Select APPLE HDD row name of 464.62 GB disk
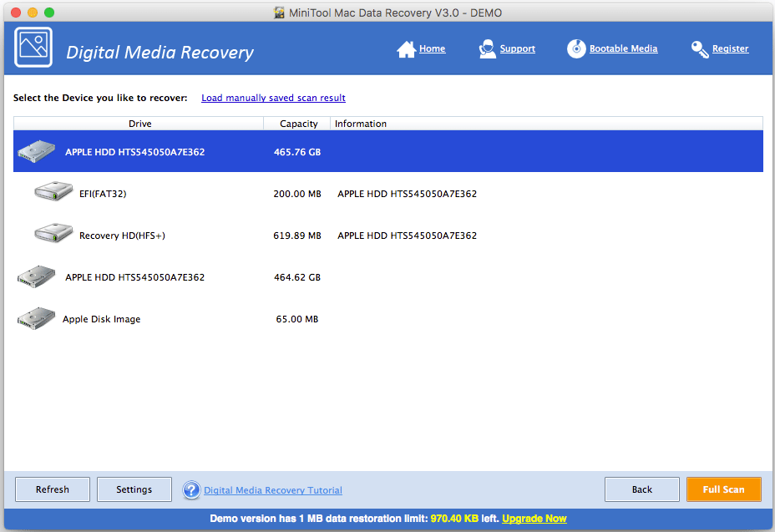 135,277
